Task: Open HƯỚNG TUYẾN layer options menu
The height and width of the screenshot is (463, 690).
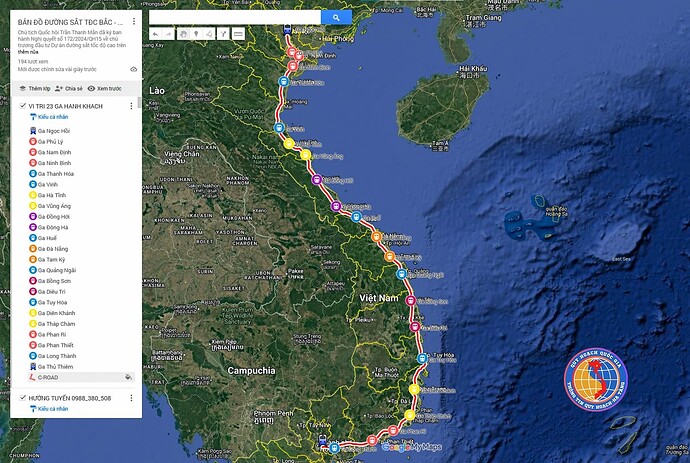Action: tap(131, 398)
